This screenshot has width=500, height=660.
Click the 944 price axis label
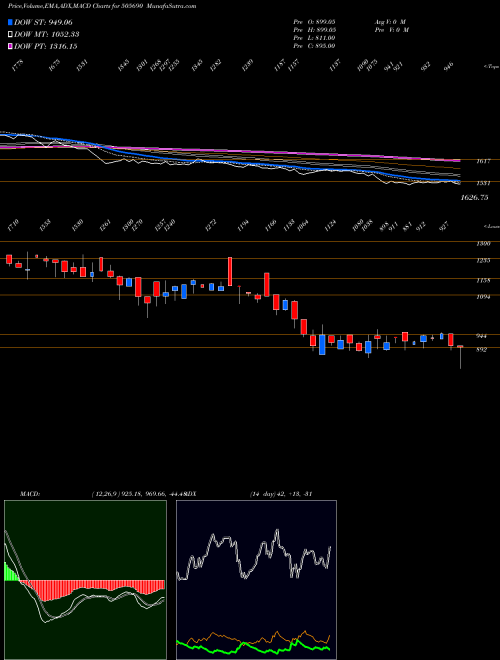tap(481, 336)
